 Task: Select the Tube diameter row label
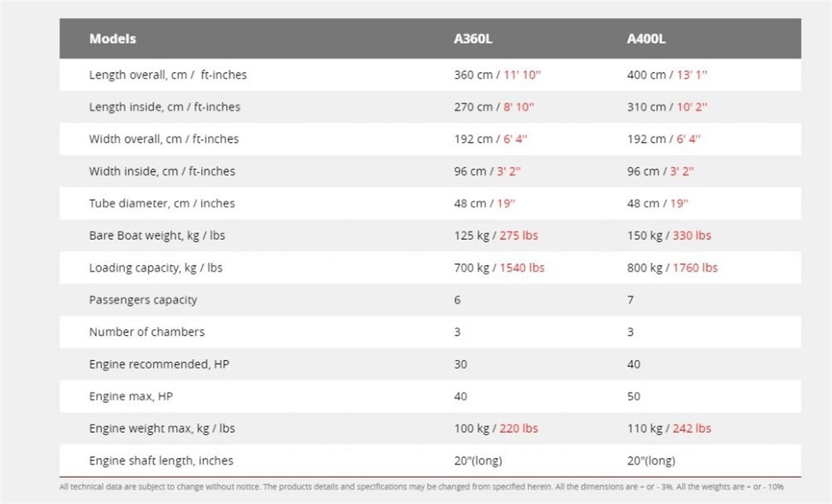click(x=162, y=203)
